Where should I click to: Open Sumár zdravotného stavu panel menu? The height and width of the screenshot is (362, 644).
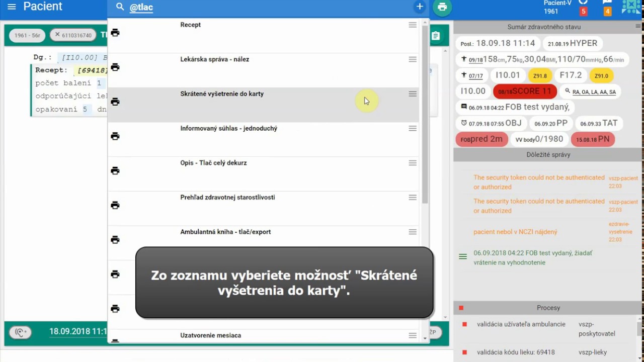[x=638, y=27]
